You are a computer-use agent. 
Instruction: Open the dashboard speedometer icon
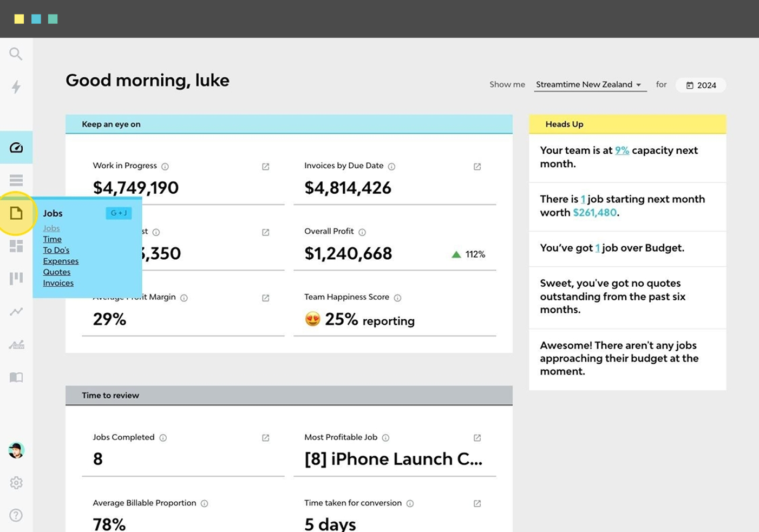click(x=16, y=147)
